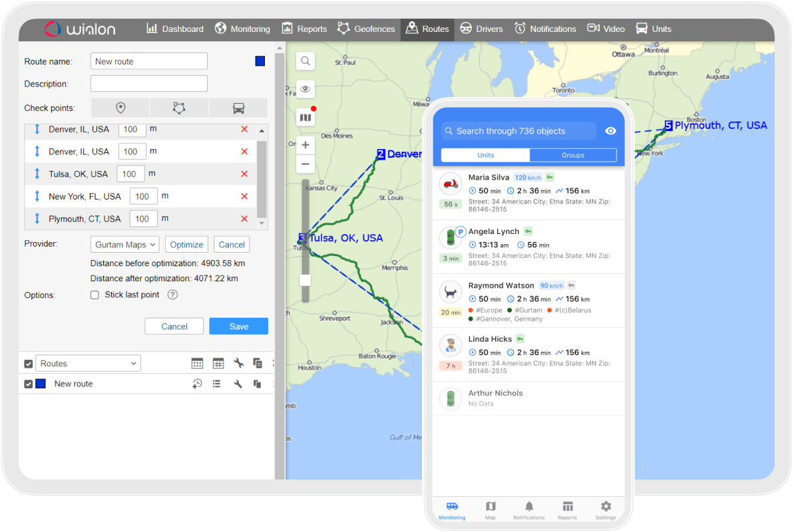Image resolution: width=794 pixels, height=532 pixels.
Task: Open the Units section in top bar
Action: point(653,29)
